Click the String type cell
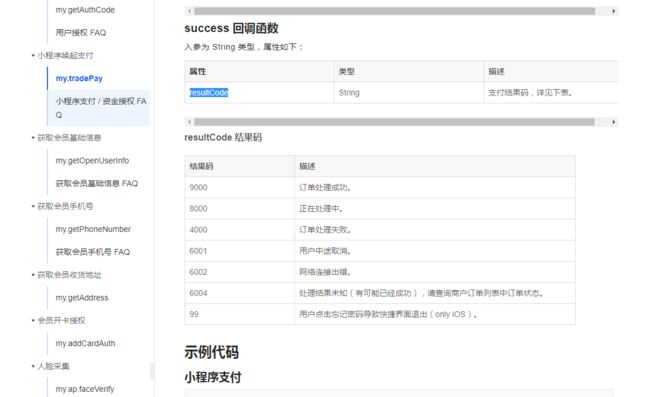 (409, 92)
